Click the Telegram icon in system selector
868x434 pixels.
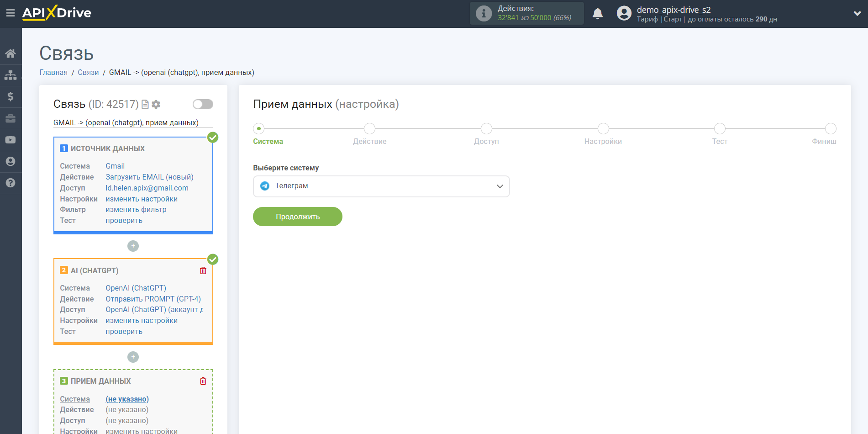pos(265,186)
